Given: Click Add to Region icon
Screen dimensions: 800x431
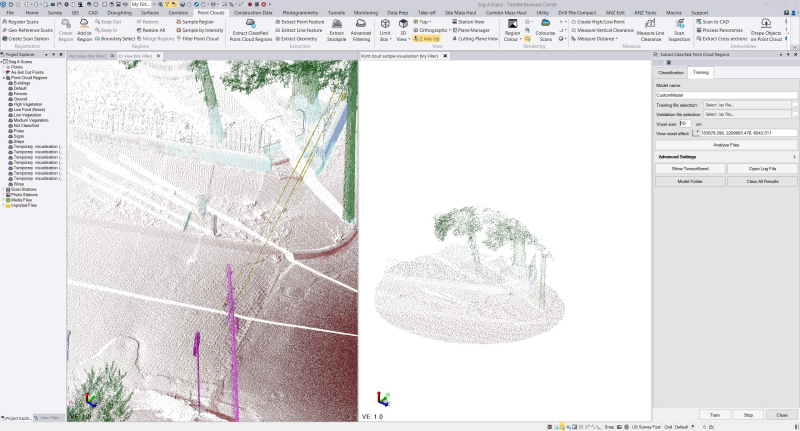Looking at the screenshot, I should coord(84,25).
